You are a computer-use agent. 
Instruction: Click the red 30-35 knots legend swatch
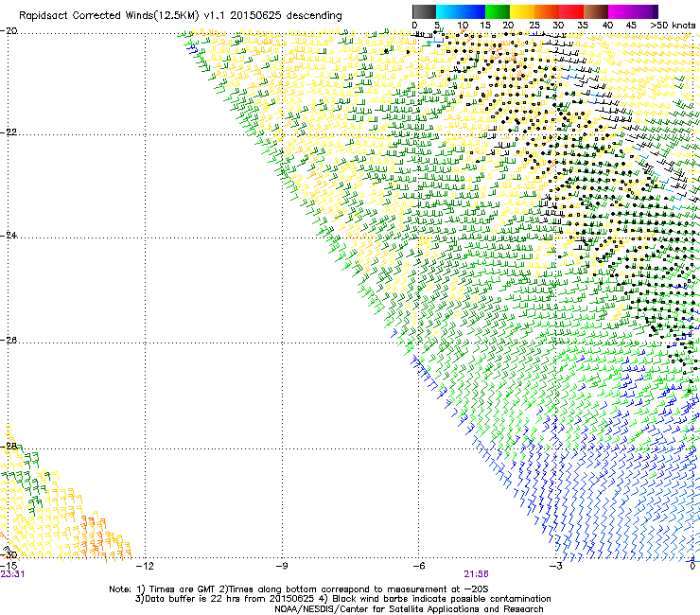(571, 11)
